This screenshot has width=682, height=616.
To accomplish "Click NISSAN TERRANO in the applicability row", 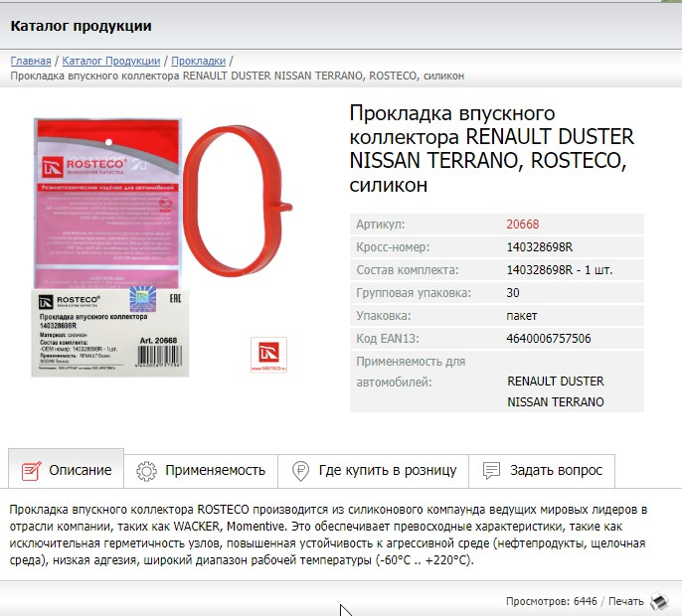I will point(556,402).
